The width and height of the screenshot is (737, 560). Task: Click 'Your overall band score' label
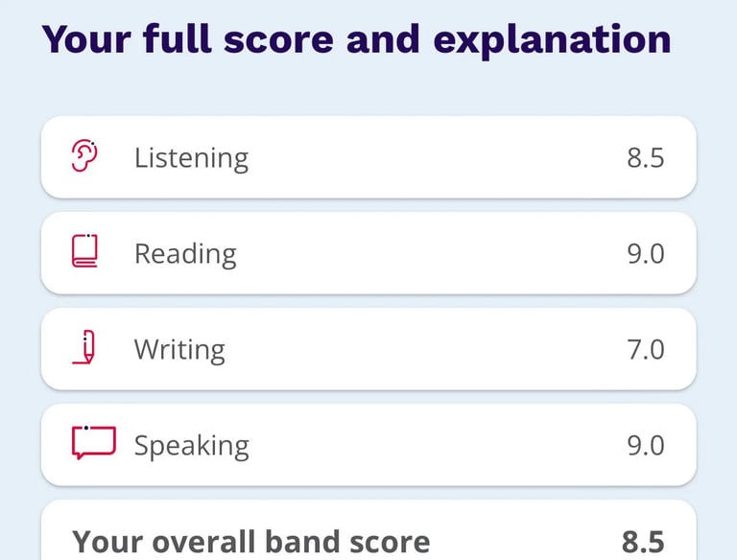251,542
